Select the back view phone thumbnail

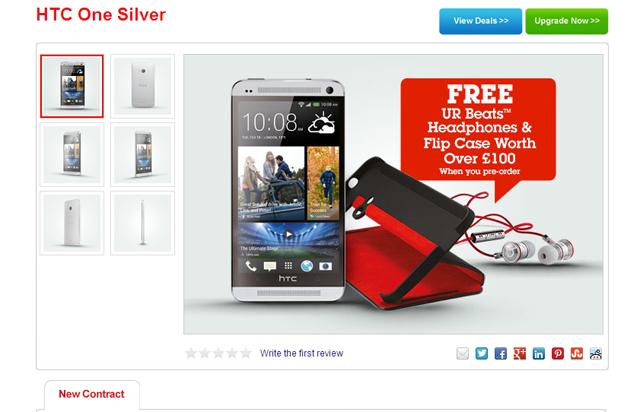tap(142, 86)
